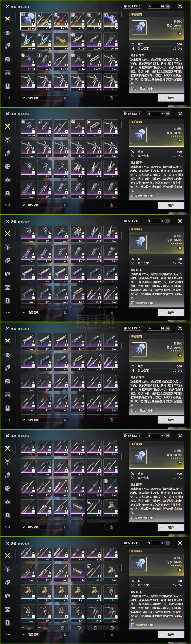Click the plus icon beside 99 in the topmost screenshot
The image size is (191, 644).
168,6
